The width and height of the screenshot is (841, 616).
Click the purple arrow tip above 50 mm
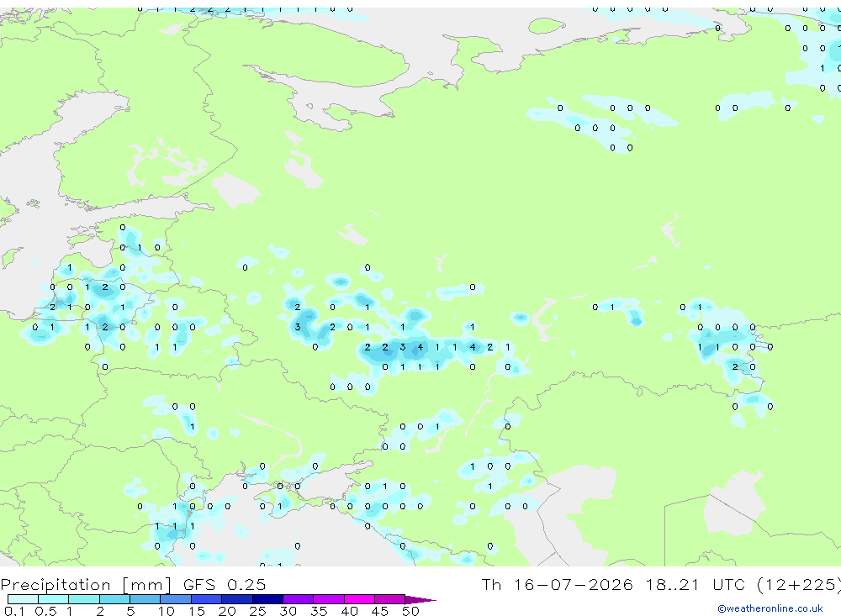point(420,599)
